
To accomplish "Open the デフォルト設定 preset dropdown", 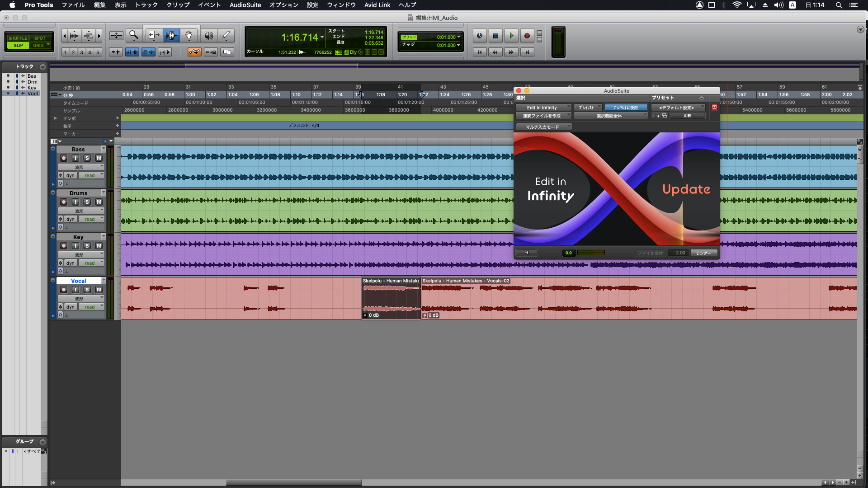I will [678, 108].
